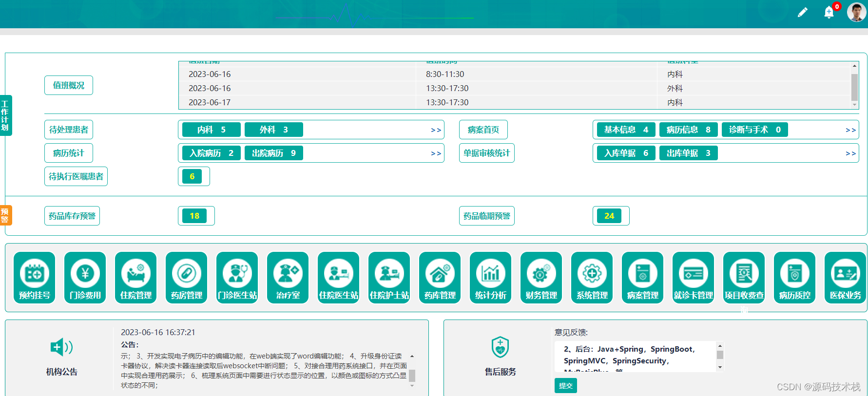This screenshot has width=868, height=396.
Task: Click the 待处理患者 button
Action: pyautogui.click(x=69, y=130)
